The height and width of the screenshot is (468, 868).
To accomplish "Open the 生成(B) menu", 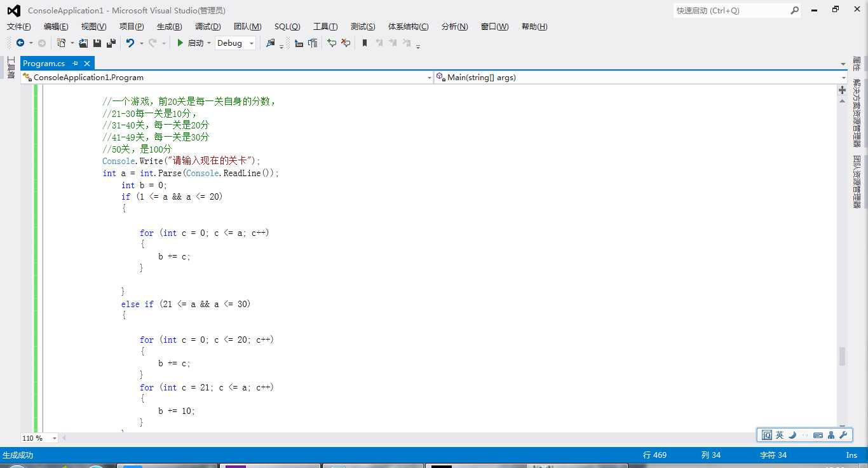I will pyautogui.click(x=169, y=27).
